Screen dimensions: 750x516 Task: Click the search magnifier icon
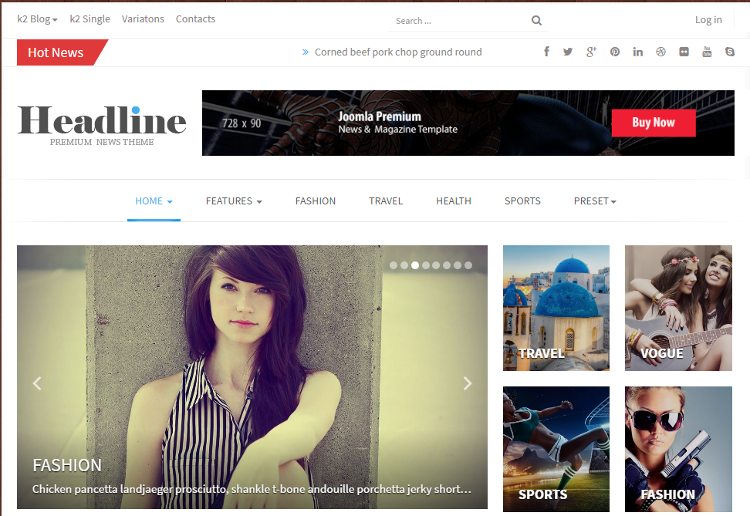click(537, 20)
